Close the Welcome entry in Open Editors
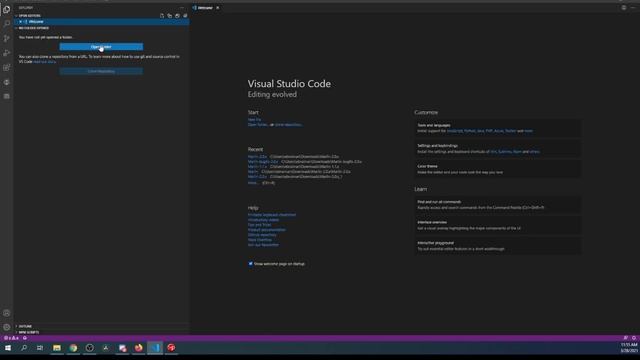 [x=20, y=22]
